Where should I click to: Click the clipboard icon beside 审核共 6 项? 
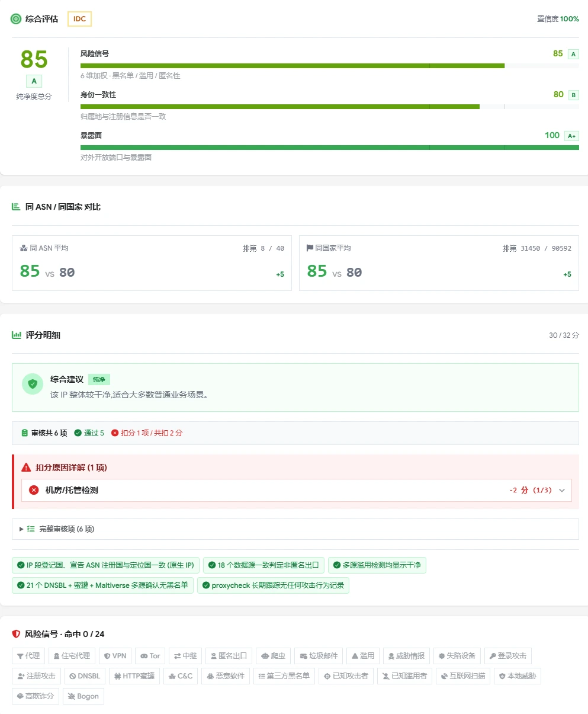coord(25,433)
